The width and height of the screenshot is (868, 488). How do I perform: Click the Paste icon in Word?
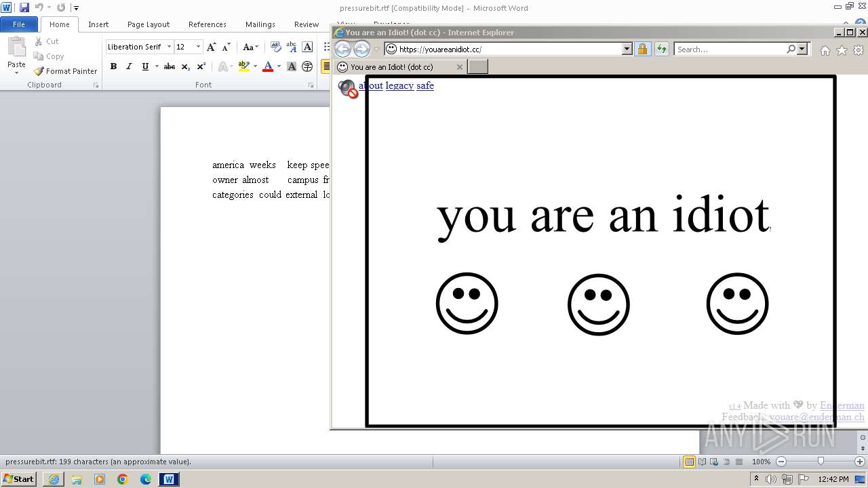pos(16,47)
